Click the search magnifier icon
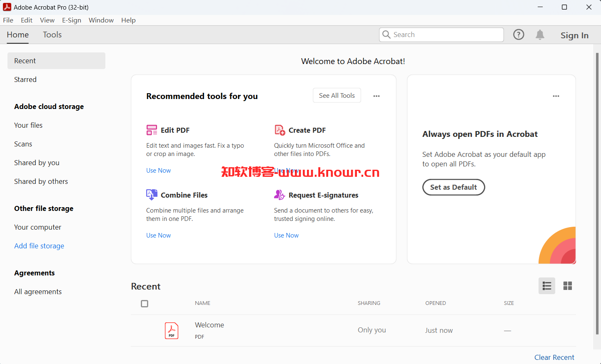 click(x=387, y=35)
